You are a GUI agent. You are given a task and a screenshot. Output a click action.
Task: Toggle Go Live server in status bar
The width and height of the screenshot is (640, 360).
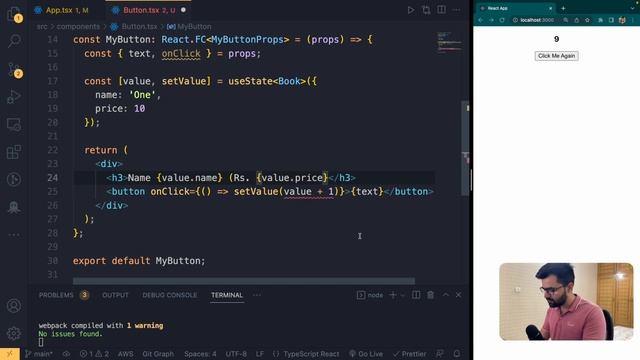point(366,354)
